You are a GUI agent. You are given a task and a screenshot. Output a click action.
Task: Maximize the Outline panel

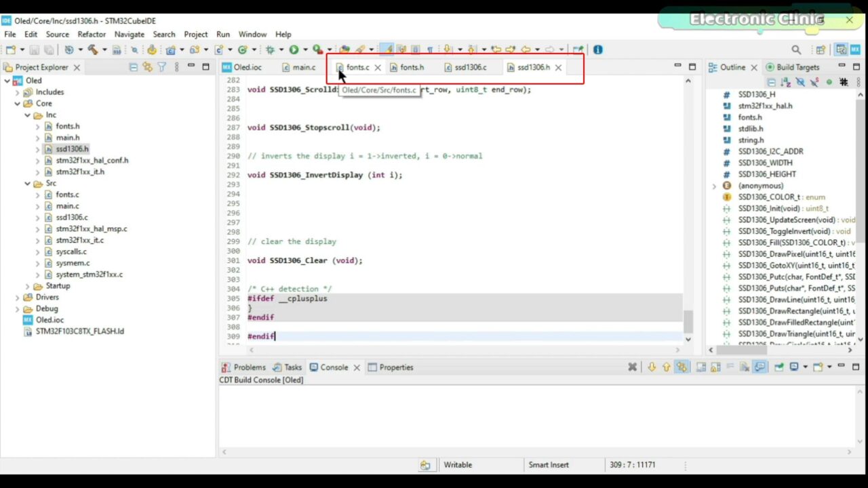point(856,66)
